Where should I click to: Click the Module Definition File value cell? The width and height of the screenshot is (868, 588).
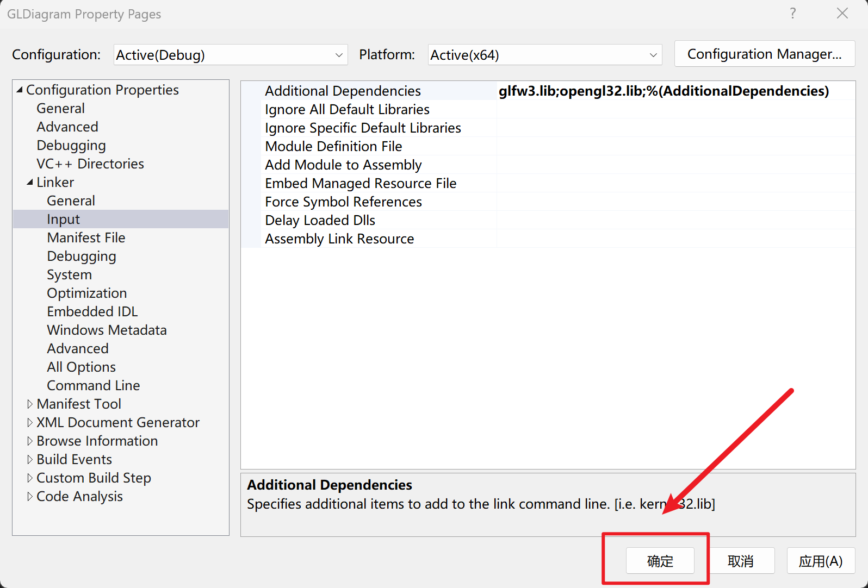[676, 147]
